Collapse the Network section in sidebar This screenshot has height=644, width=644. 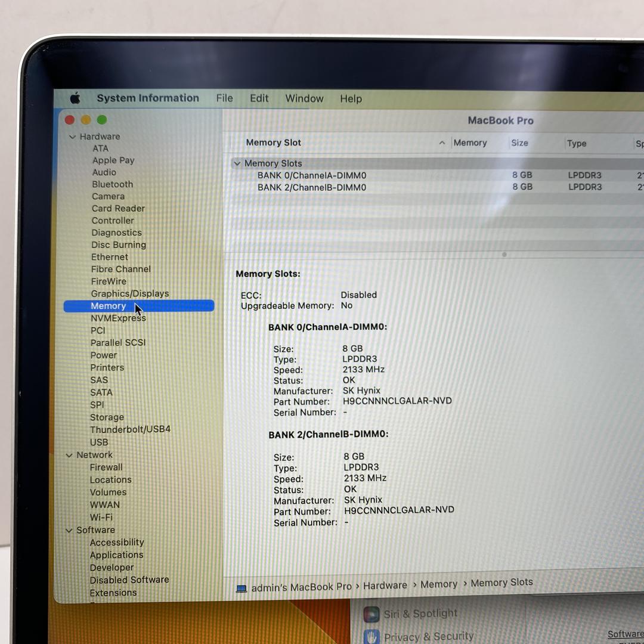69,455
